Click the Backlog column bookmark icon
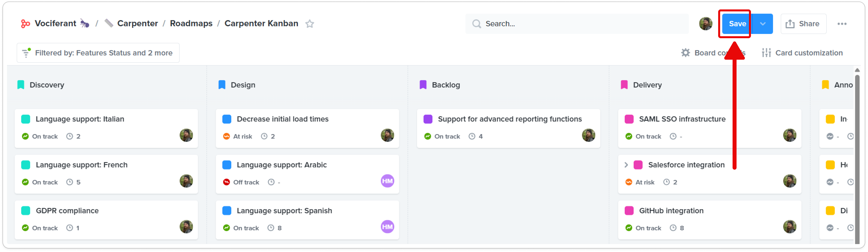Viewport: 868px width, 252px height. [423, 85]
